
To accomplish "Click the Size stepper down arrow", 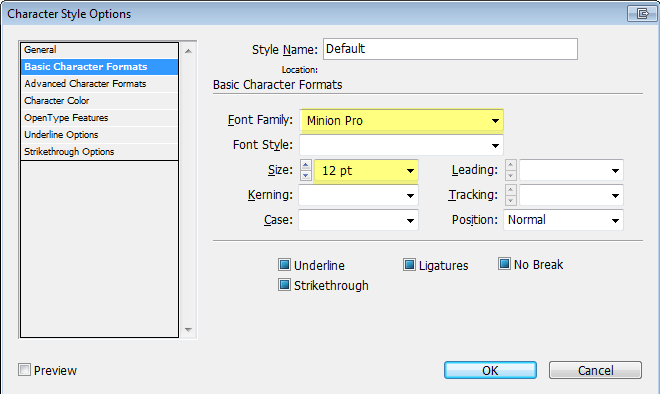I will tap(306, 176).
